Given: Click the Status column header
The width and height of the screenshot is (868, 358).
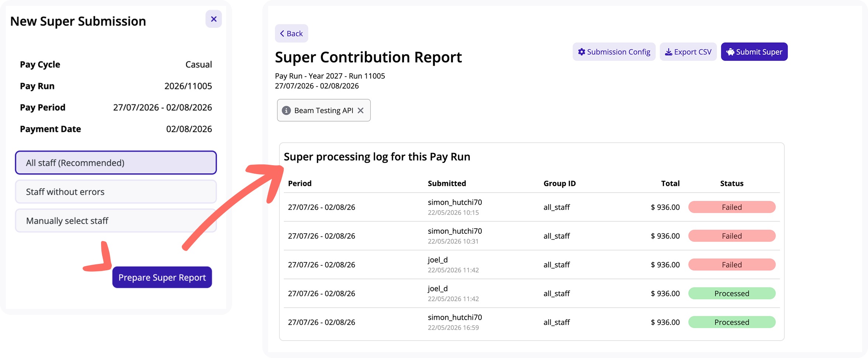Looking at the screenshot, I should [x=732, y=183].
